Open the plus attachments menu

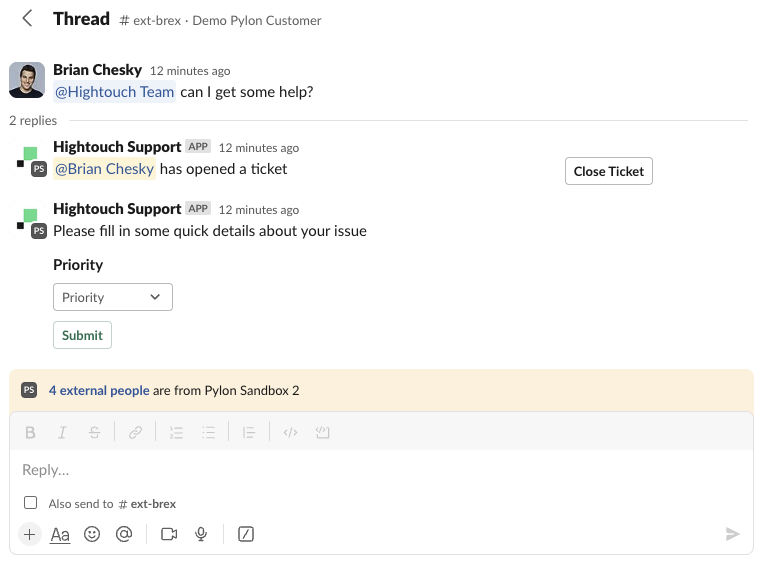tap(29, 534)
